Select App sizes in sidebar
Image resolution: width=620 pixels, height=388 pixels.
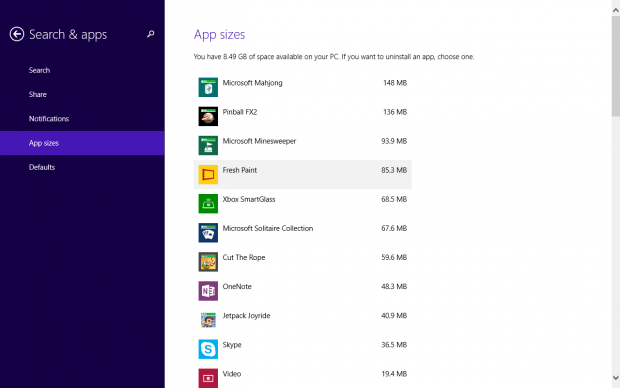coord(82,143)
